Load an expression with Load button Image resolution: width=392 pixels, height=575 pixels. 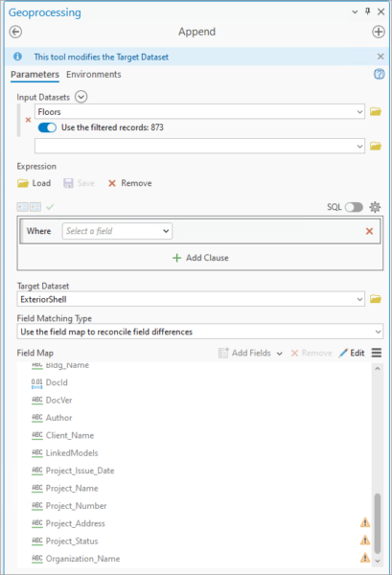(35, 183)
